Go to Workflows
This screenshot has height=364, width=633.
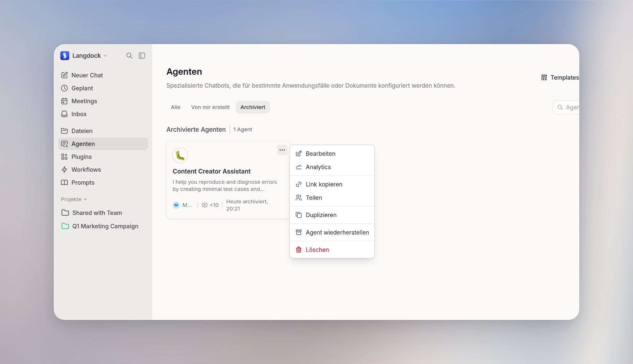tap(103, 170)
